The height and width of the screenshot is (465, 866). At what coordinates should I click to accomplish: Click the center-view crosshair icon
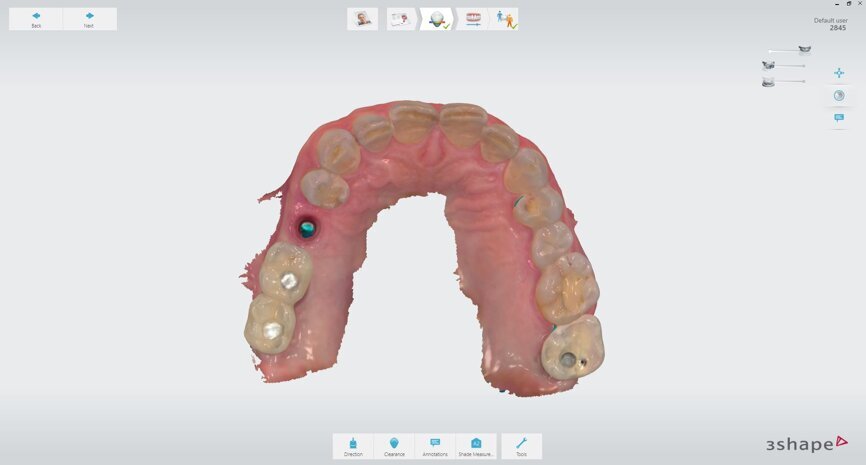point(839,73)
